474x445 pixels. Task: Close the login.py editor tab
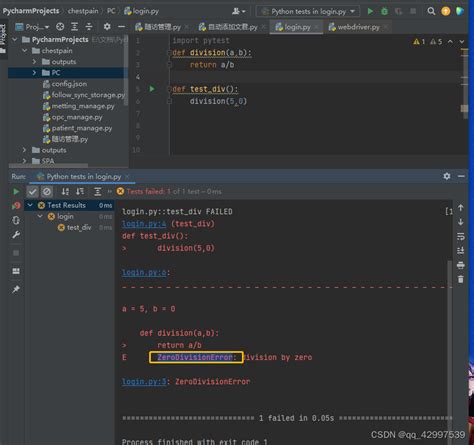click(x=317, y=27)
